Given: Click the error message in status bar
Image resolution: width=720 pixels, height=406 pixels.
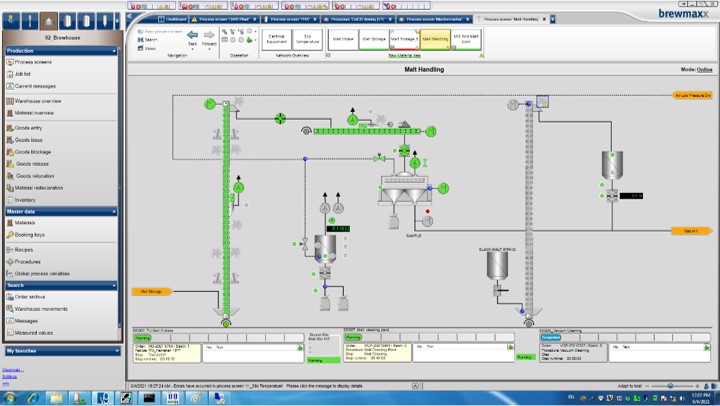Looking at the screenshot, I should tap(300, 385).
